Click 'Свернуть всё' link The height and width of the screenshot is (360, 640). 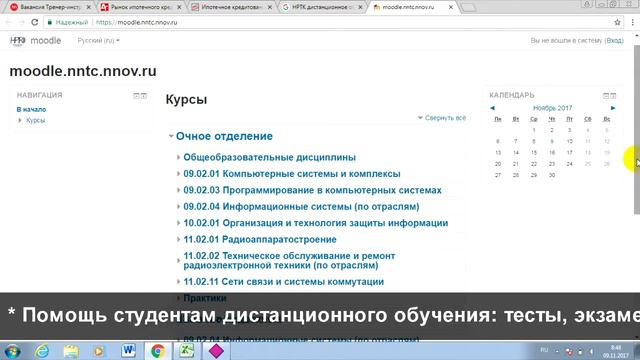point(445,118)
